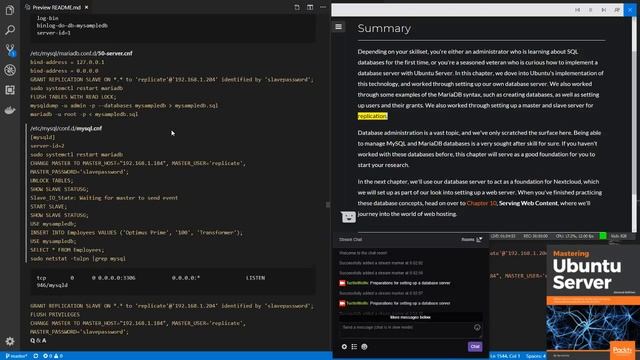Click the 'bind-address = 0.0.0.0' line
The image size is (640, 360).
64,71
